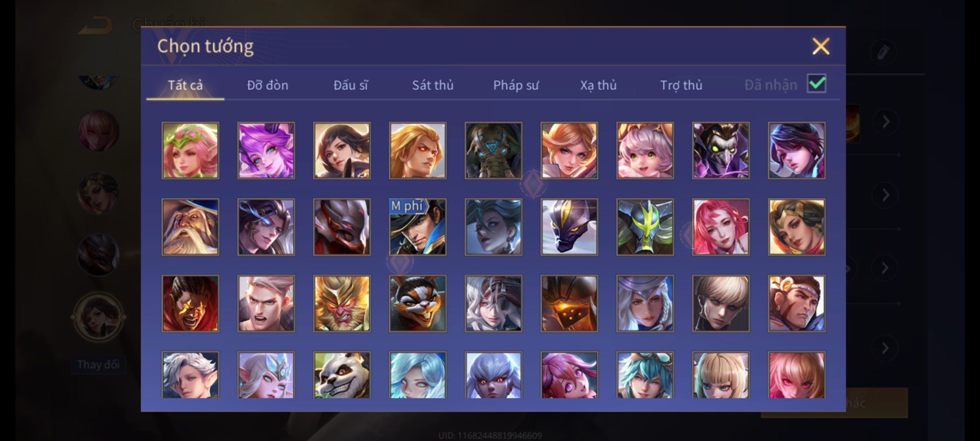The image size is (980, 441).
Task: Pick the plague-doctor masked hero
Action: tap(721, 150)
